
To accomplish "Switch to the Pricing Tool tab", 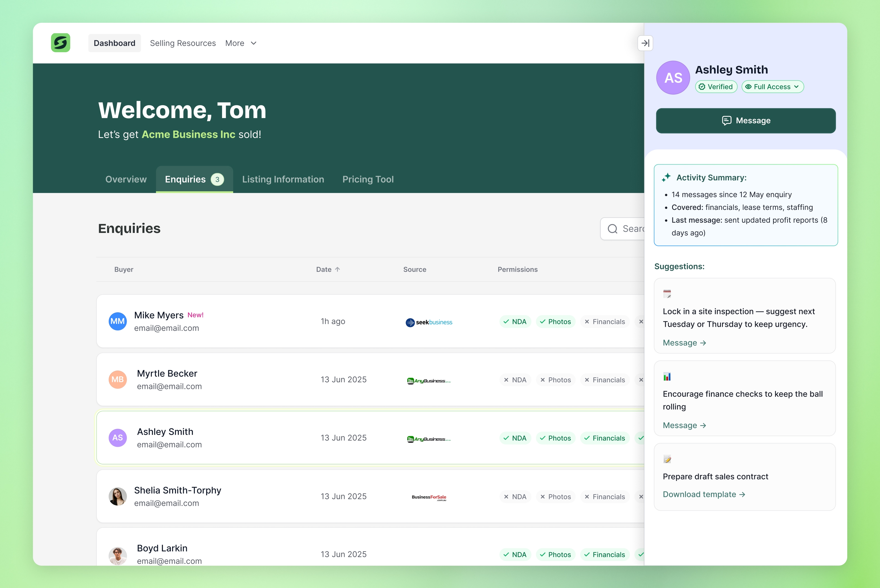I will 368,179.
